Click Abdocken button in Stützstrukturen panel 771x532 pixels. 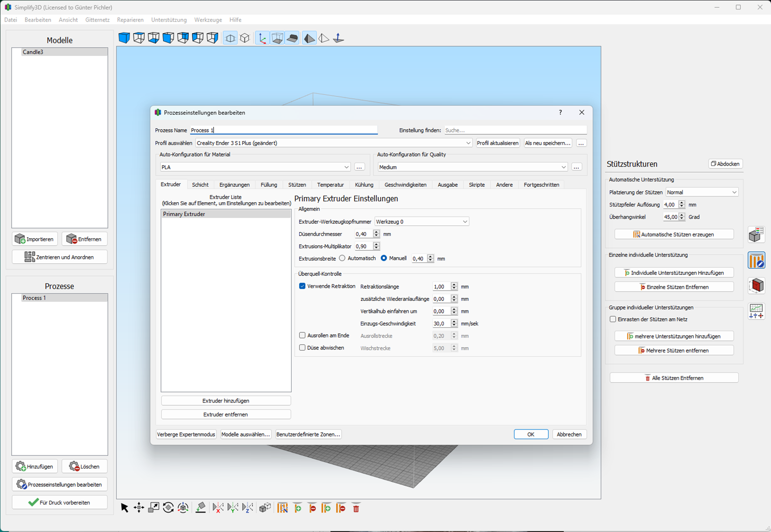click(x=726, y=164)
